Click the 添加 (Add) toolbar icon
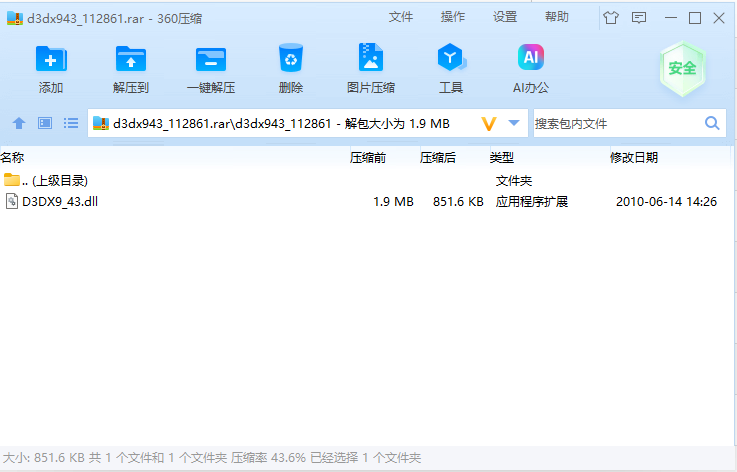Screen dimensions: 737x472 (51, 59)
